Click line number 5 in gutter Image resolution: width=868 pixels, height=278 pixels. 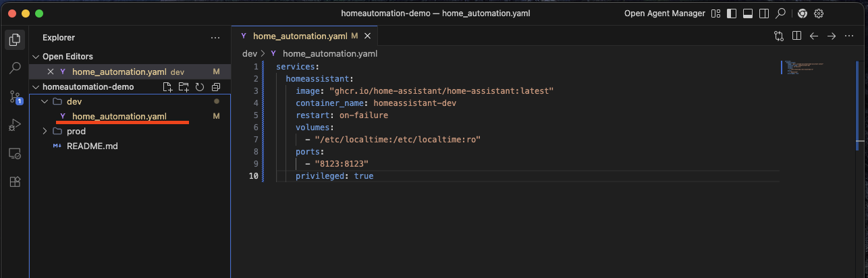[255, 115]
